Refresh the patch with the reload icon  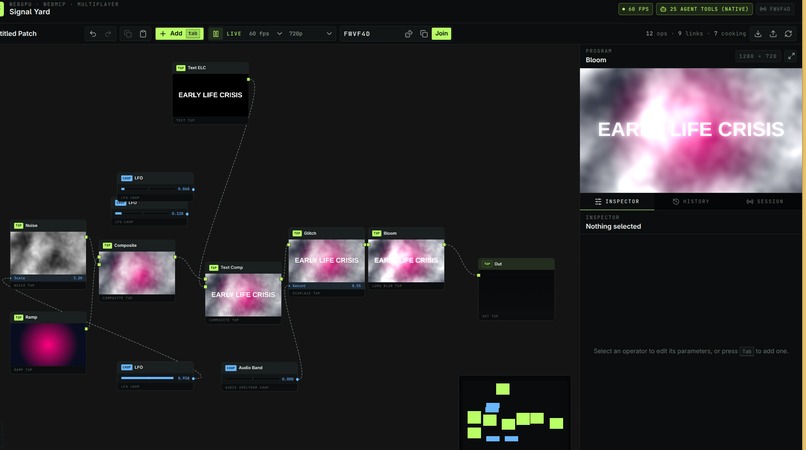[x=788, y=33]
